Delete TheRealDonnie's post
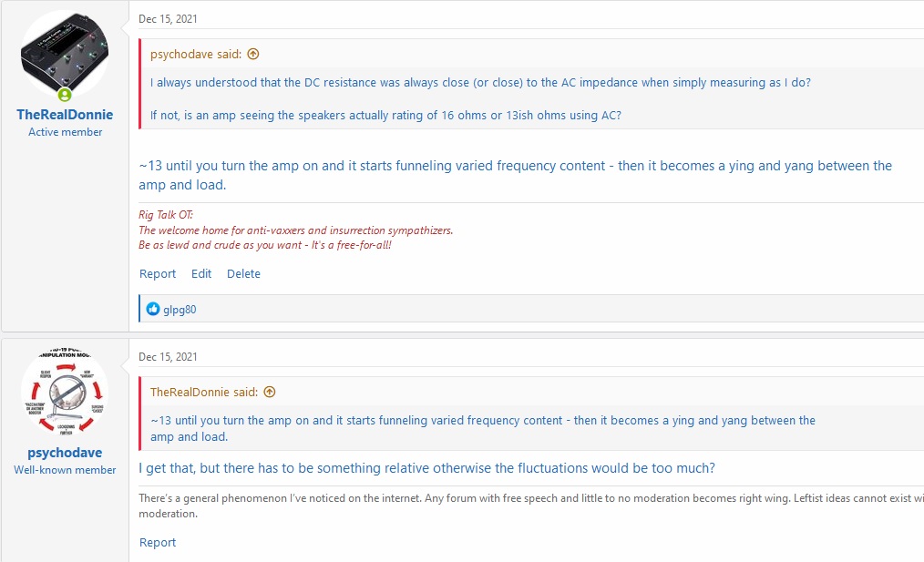924x562 pixels. pyautogui.click(x=243, y=273)
